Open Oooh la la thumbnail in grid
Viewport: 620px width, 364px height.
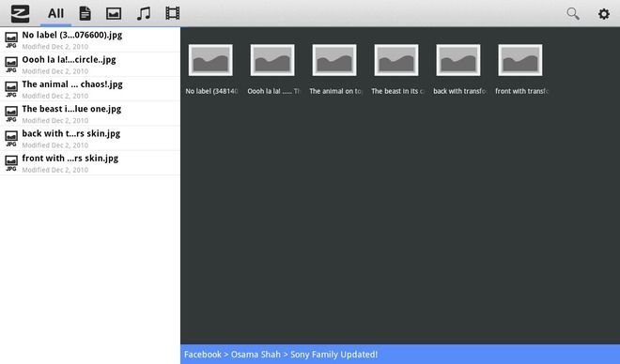pyautogui.click(x=272, y=60)
